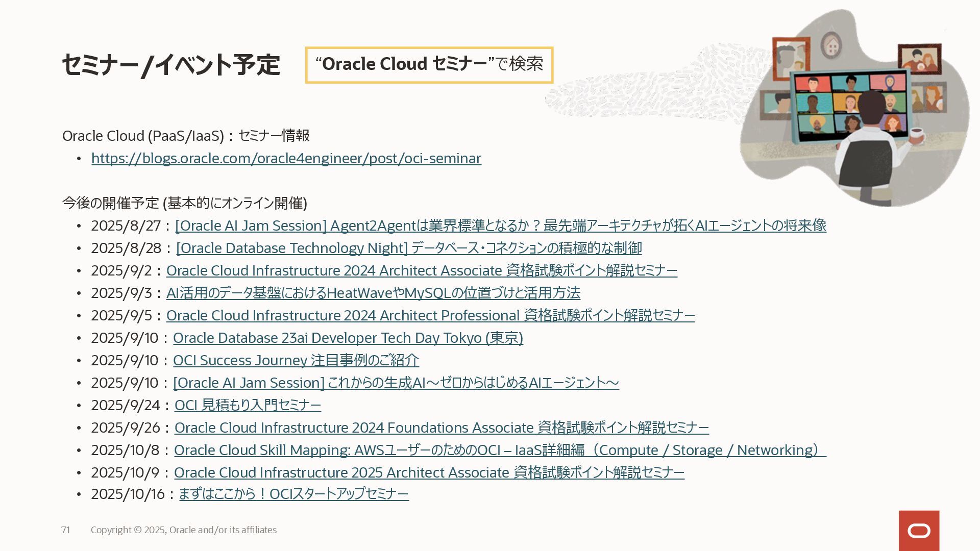Open the Oracle Database Technology Night link
The height and width of the screenshot is (551, 980).
click(x=409, y=248)
